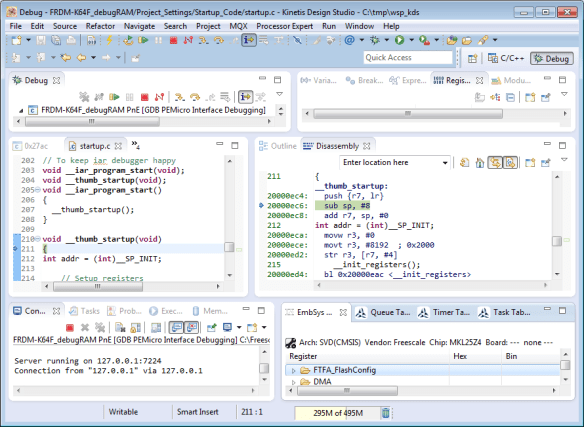Resume execution in main toolbar
The image size is (584, 427).
tap(143, 40)
